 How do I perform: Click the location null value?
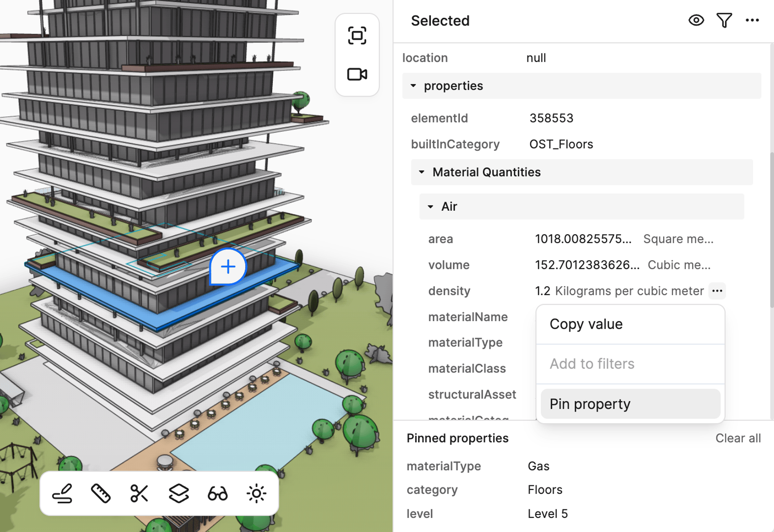(536, 58)
